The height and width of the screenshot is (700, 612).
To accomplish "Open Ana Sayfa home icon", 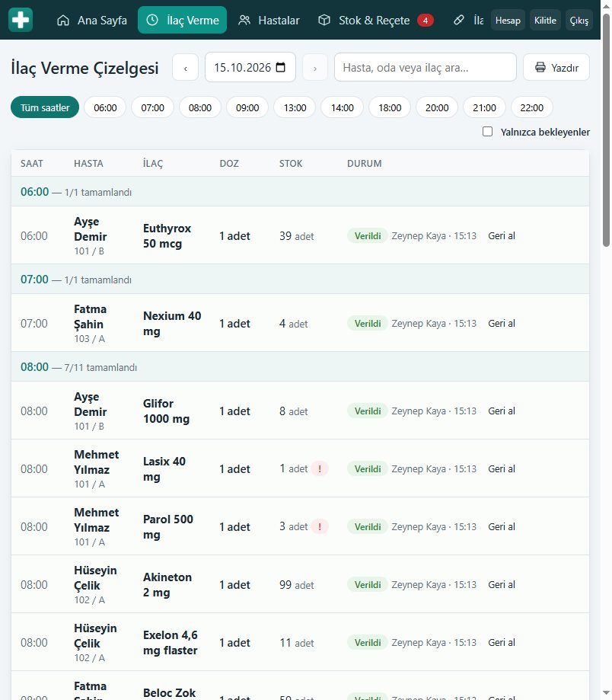I will pos(63,20).
